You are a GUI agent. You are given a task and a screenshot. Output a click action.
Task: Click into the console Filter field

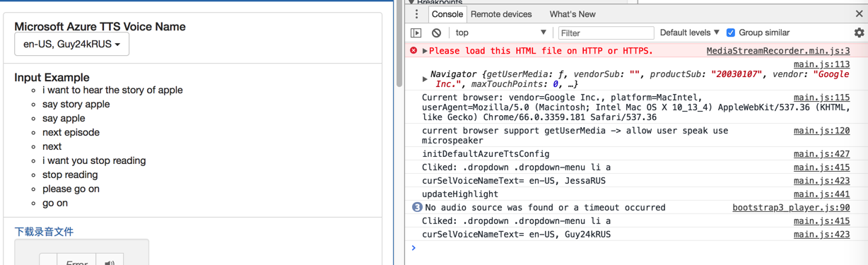606,33
